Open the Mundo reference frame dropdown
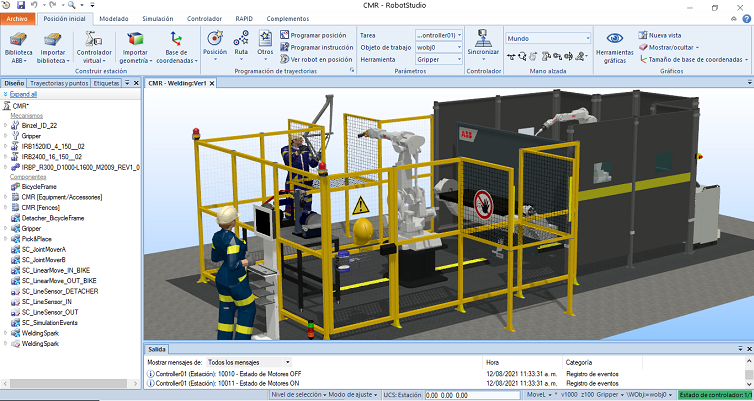The width and height of the screenshot is (754, 401). [x=548, y=38]
